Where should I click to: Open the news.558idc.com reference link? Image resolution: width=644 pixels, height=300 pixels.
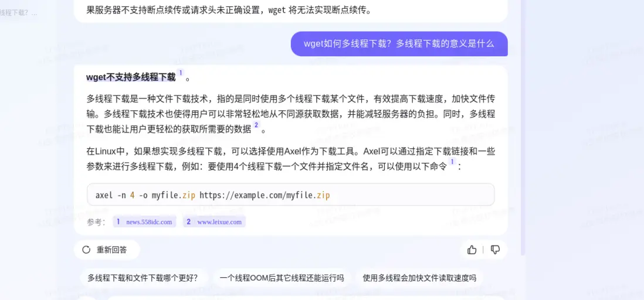point(144,221)
